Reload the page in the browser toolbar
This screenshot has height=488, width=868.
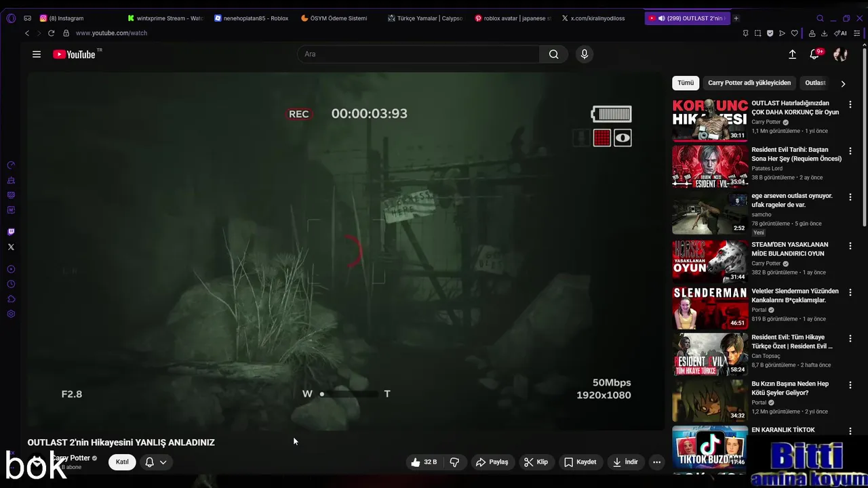coord(51,33)
